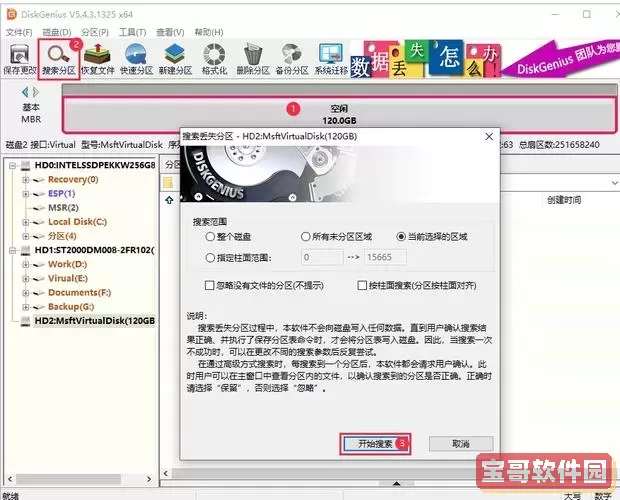Open the Search Partition (搜索分区) tool

59,60
